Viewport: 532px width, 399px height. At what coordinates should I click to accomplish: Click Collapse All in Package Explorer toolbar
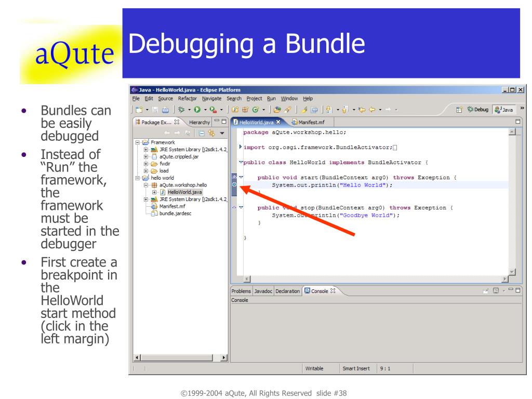pos(202,133)
